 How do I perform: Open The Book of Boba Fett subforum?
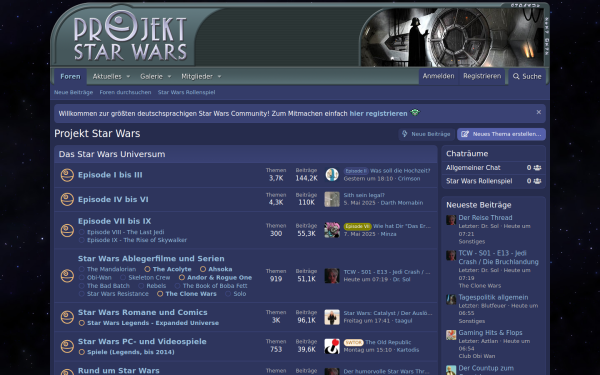215,286
